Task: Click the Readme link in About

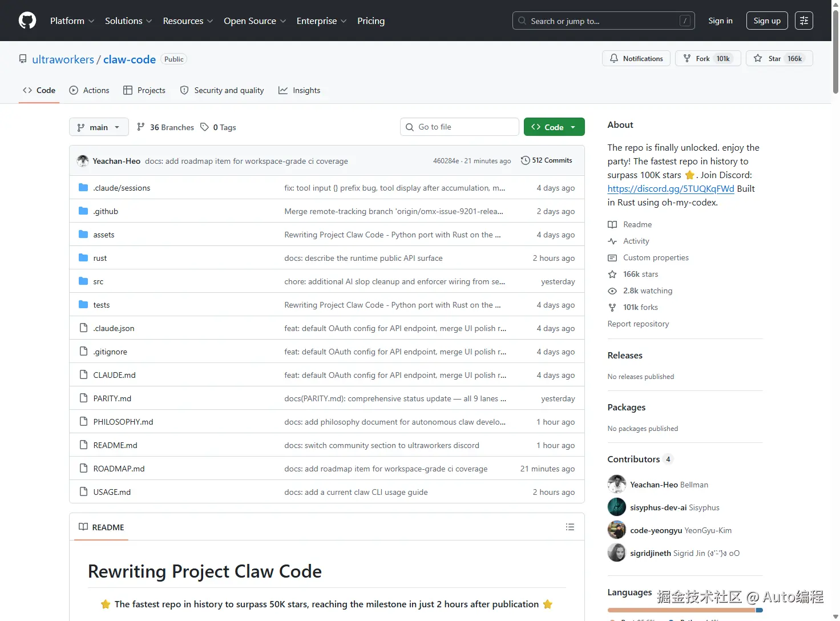Action: (x=629, y=224)
